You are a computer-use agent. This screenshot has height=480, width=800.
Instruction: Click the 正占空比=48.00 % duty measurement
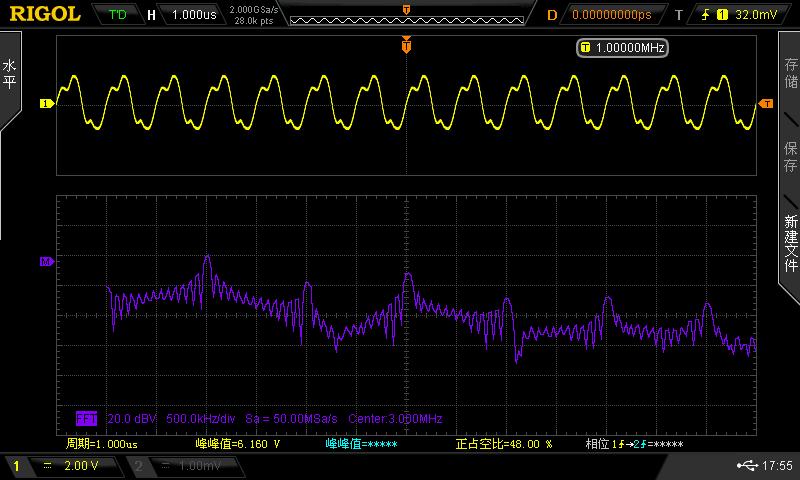[504, 444]
